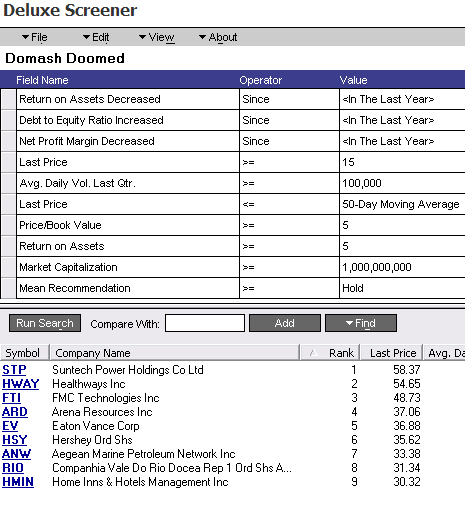Click the Price/Book Value field name
Viewport: 465px width, 507px height.
128,225
